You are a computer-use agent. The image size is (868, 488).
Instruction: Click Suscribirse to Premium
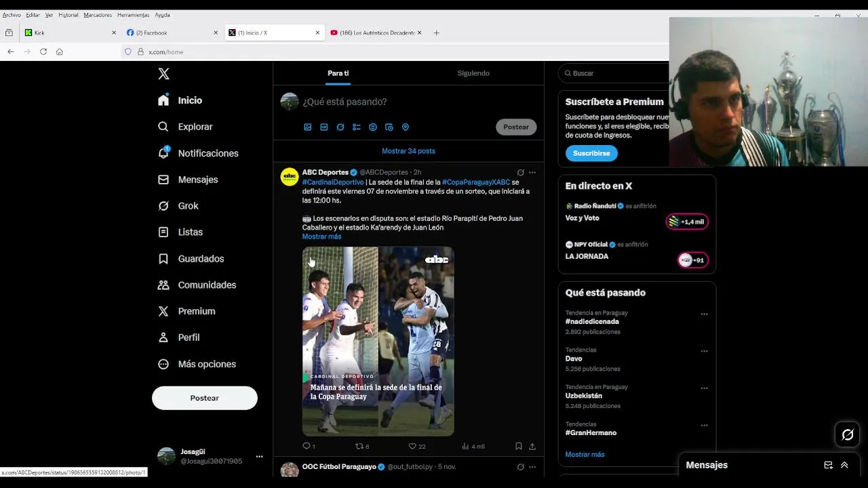click(591, 153)
